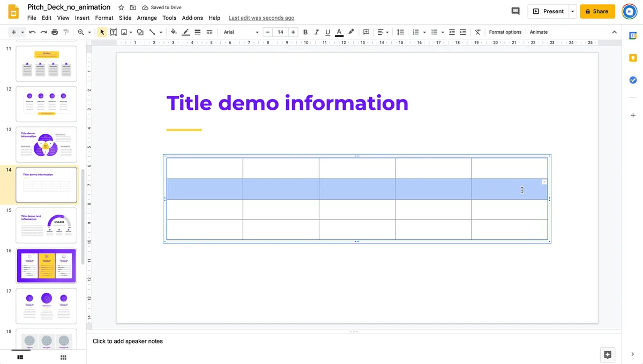Open Line spacing options
Viewport: 643px width, 364px height.
pyautogui.click(x=400, y=32)
